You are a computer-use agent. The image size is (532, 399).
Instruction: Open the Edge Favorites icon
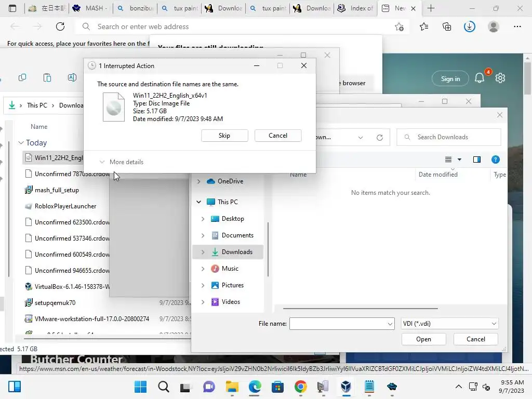coord(424,26)
